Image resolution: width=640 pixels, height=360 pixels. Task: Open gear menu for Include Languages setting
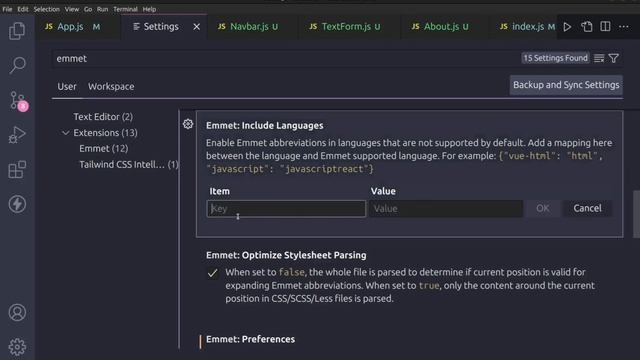click(x=188, y=124)
